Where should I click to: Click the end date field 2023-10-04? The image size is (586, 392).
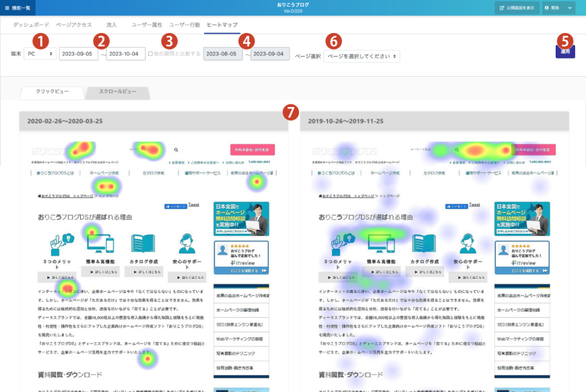tap(126, 54)
